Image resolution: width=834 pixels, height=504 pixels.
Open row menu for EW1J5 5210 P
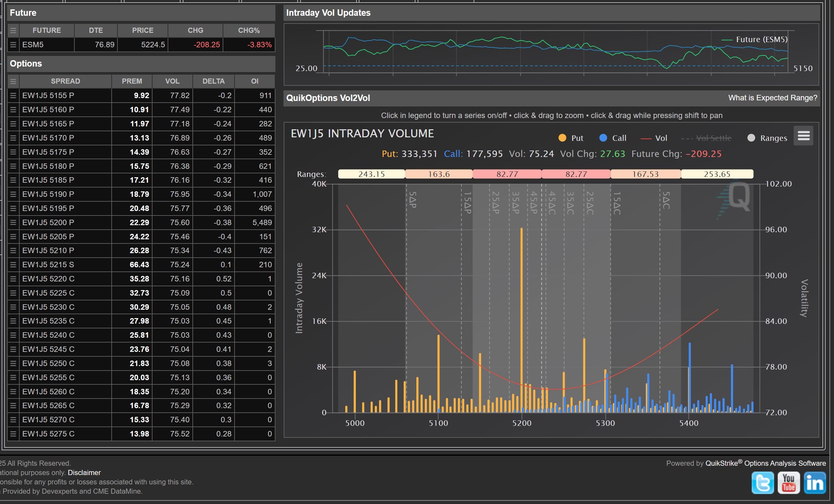click(x=13, y=250)
